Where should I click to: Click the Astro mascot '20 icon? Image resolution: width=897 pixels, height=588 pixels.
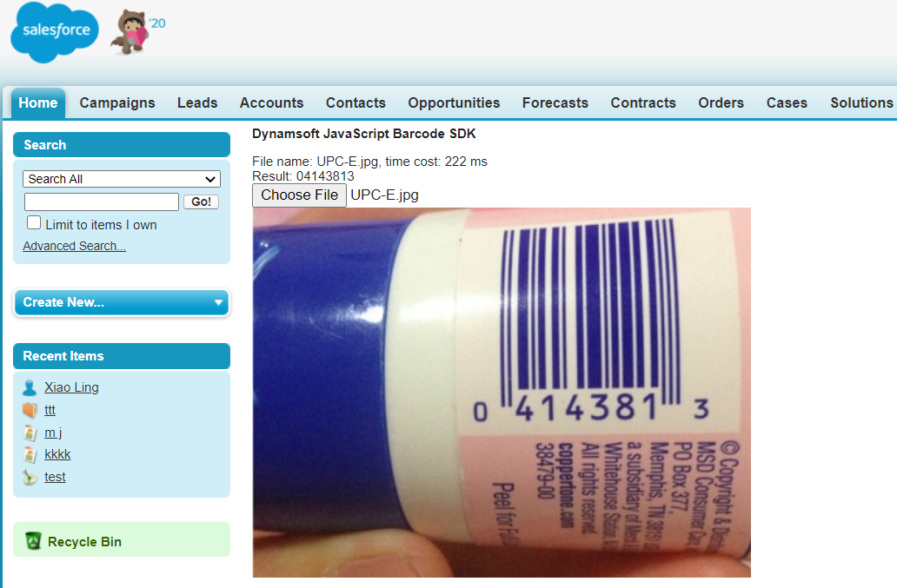pos(138,33)
